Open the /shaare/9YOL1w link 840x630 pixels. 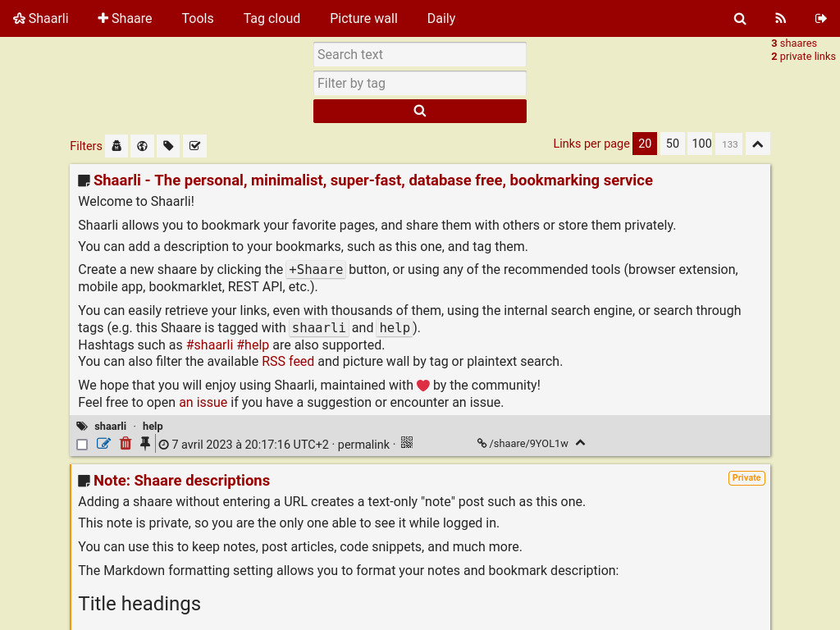point(523,444)
